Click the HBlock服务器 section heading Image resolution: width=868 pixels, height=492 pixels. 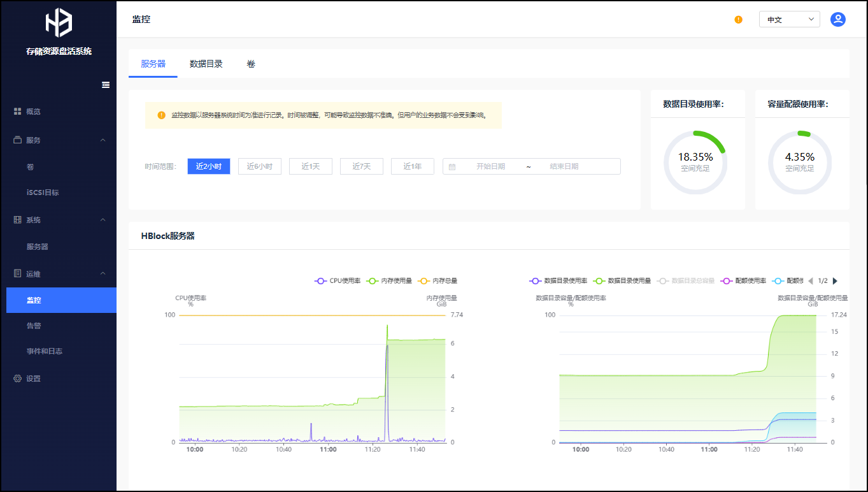(167, 236)
